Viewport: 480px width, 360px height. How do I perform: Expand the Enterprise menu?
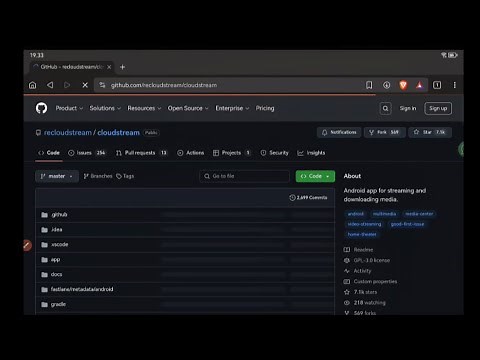232,108
